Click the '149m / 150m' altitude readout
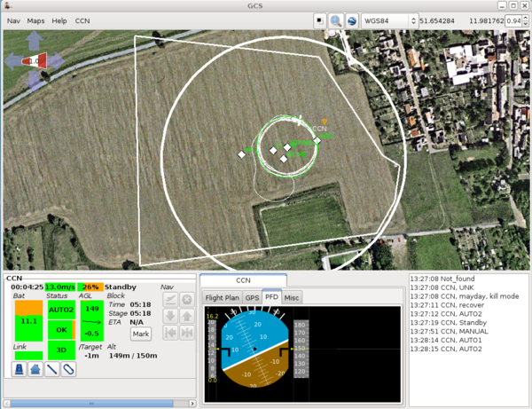The image size is (532, 409). (133, 356)
